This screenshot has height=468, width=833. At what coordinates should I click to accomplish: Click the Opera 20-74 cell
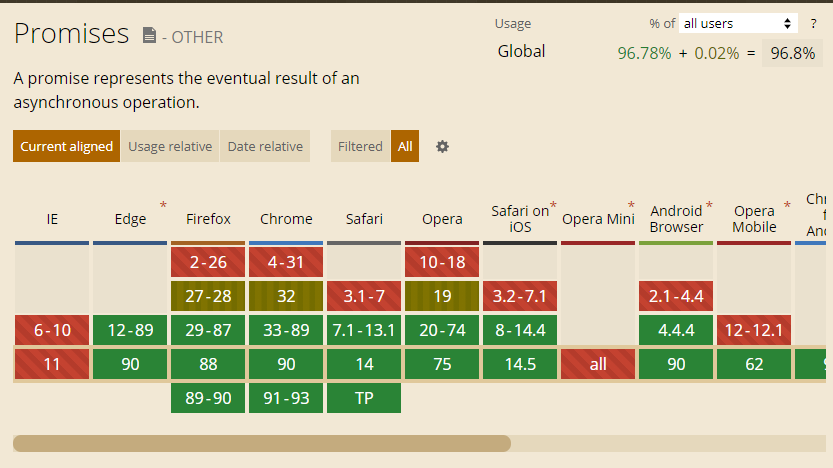(442, 330)
